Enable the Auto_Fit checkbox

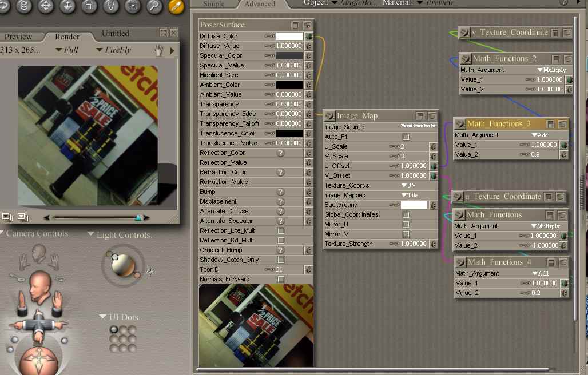tap(406, 137)
